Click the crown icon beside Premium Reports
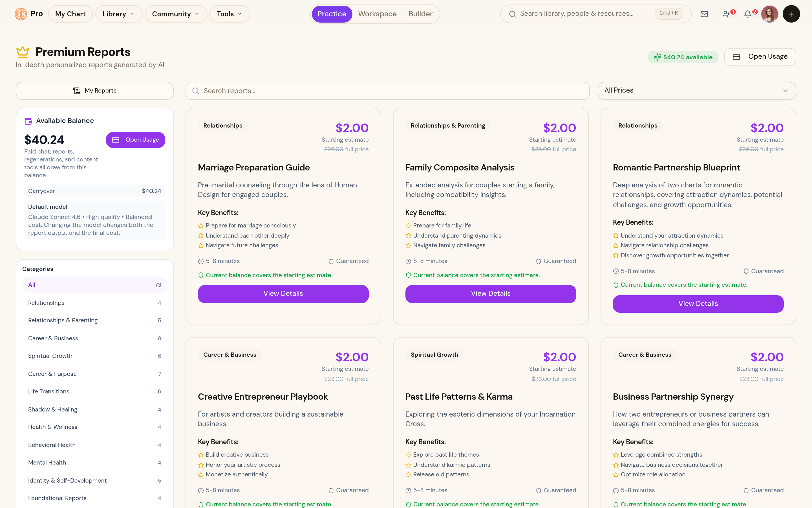 tap(23, 52)
